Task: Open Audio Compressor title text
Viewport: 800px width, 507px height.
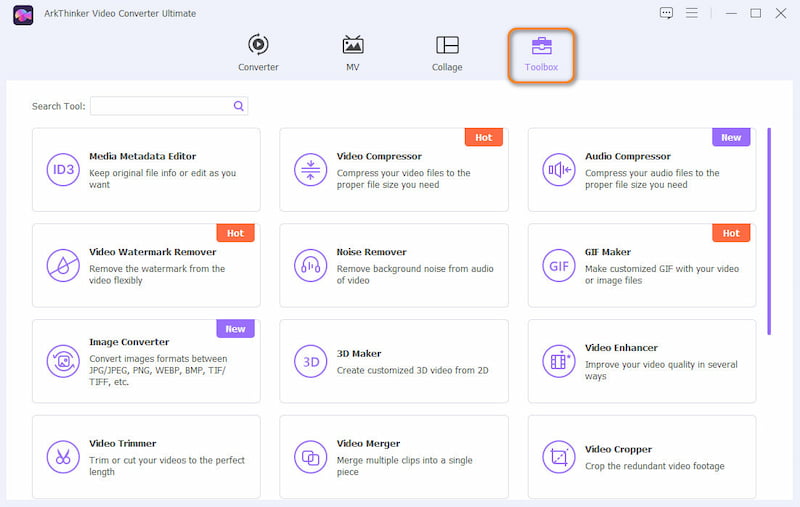Action: coord(628,156)
